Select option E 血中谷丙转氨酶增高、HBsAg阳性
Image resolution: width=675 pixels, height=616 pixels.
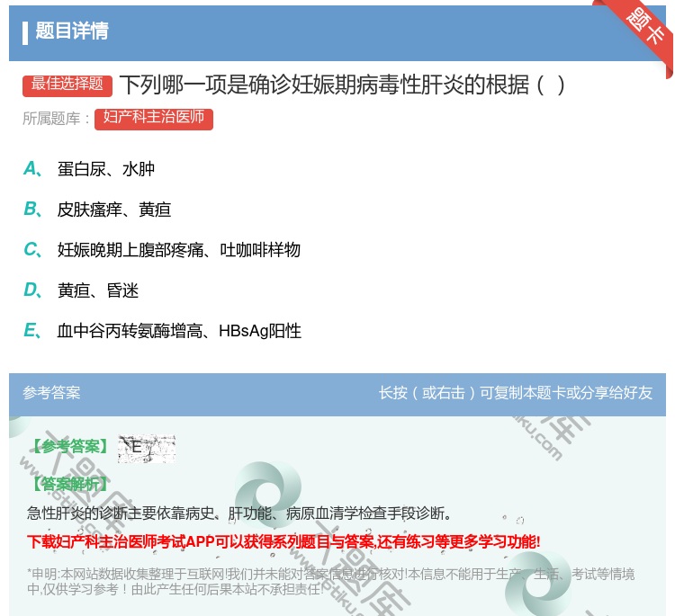[x=162, y=331]
